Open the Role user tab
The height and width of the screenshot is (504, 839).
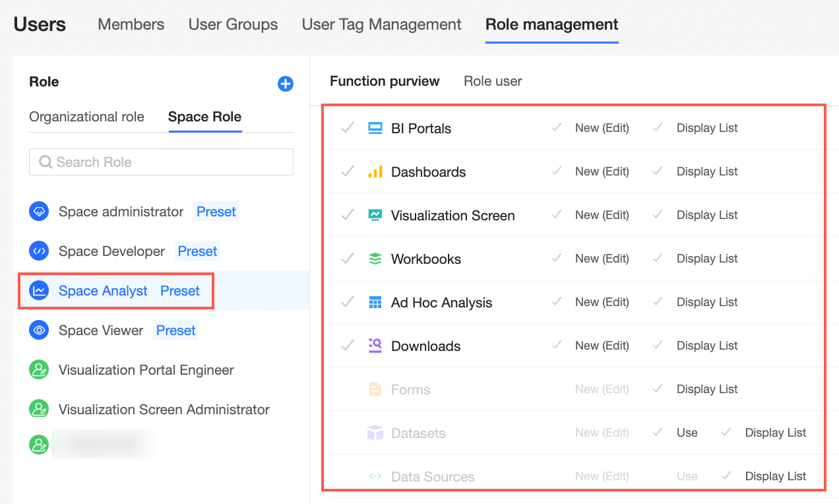(493, 81)
